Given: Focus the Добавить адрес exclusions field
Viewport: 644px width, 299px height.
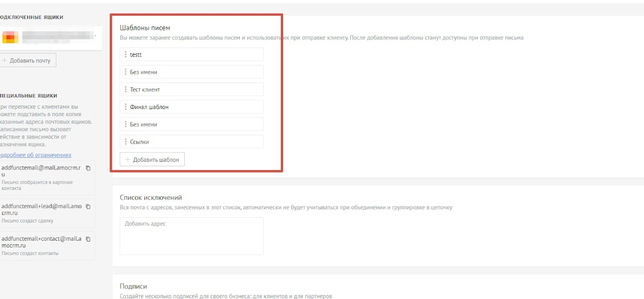Looking at the screenshot, I should (x=192, y=236).
